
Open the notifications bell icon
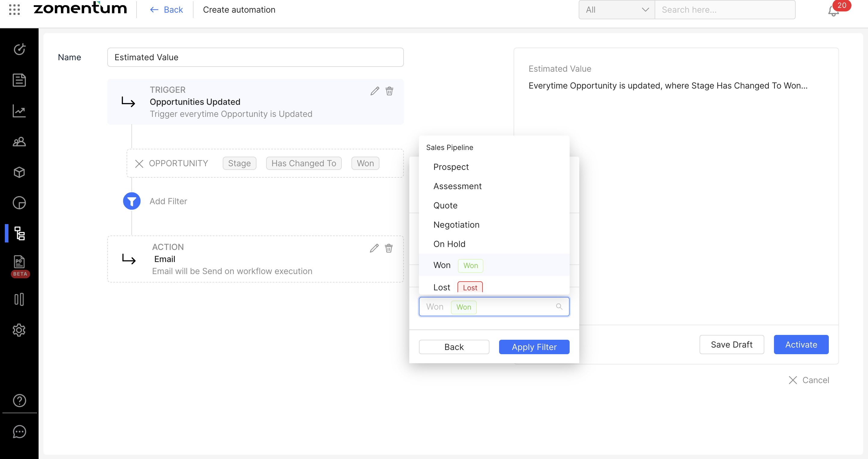[x=833, y=11]
